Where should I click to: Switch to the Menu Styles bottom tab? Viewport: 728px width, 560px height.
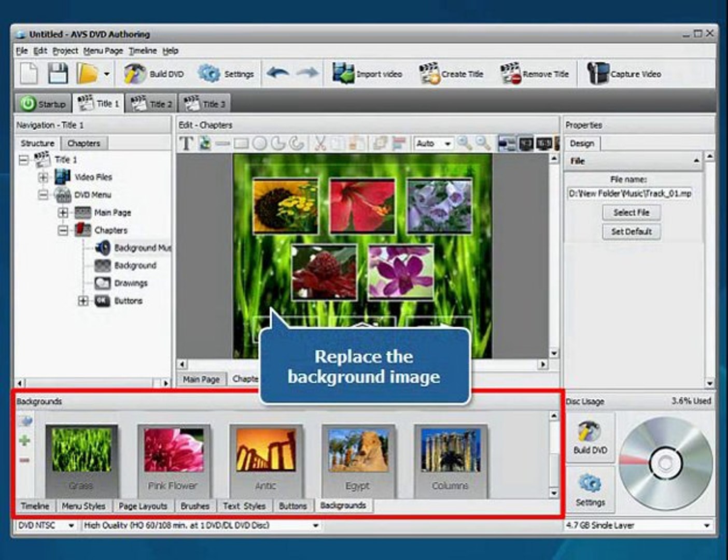[x=83, y=506]
